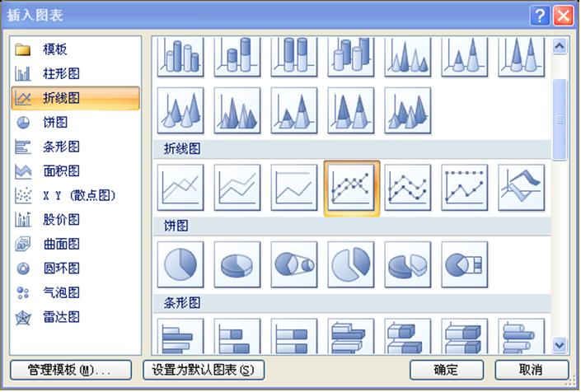581x392 pixels.
Task: Choose the pie of pie chart
Action: click(294, 264)
